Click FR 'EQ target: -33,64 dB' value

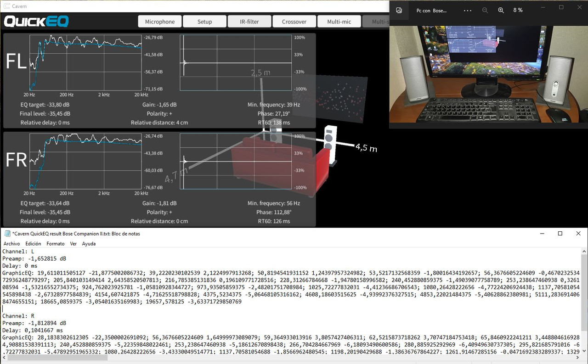pos(45,203)
